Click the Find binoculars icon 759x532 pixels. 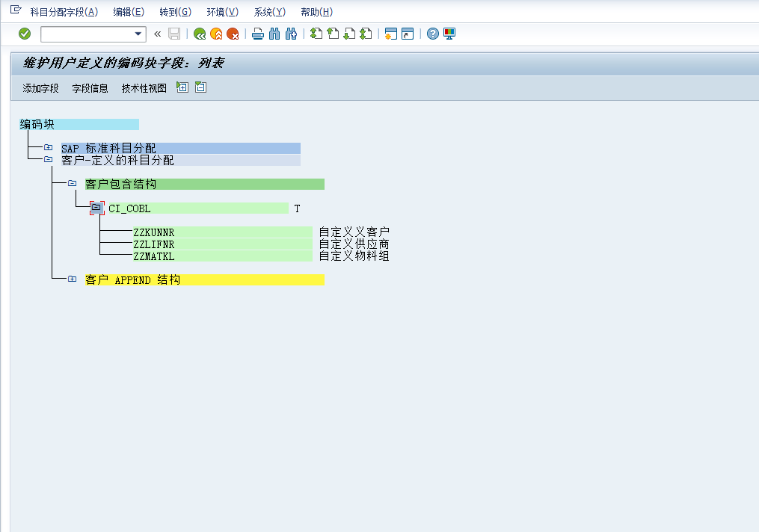274,34
